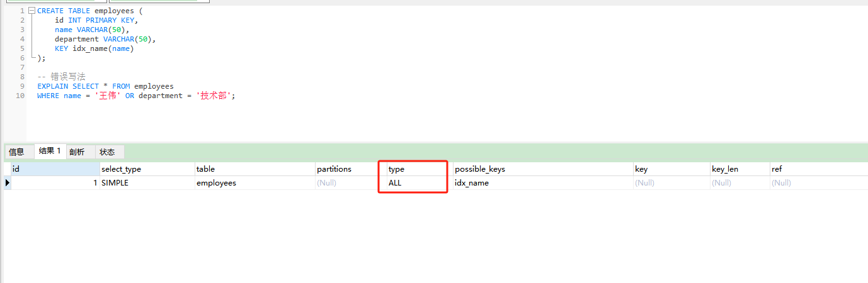Select the id cell with value 1
Screen dimensions: 868x283
[55, 183]
